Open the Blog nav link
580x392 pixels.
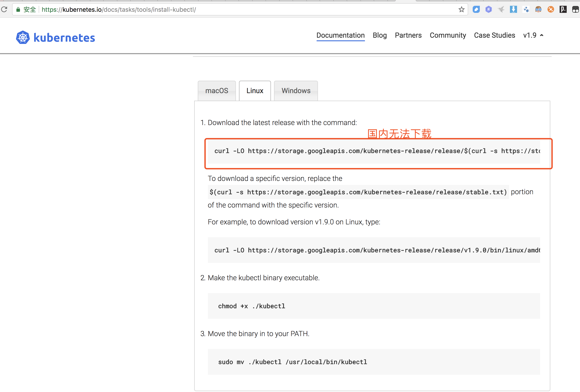[380, 35]
